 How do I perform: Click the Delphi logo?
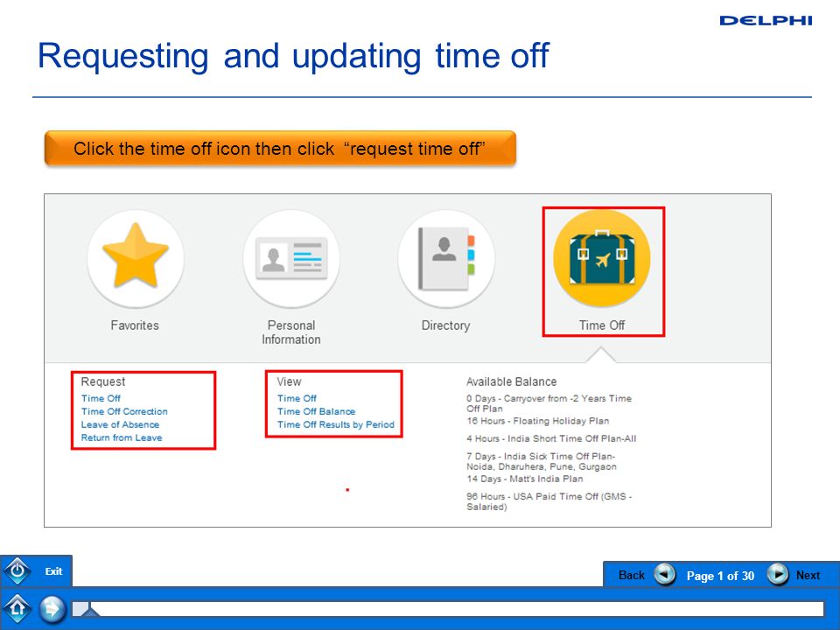(766, 20)
